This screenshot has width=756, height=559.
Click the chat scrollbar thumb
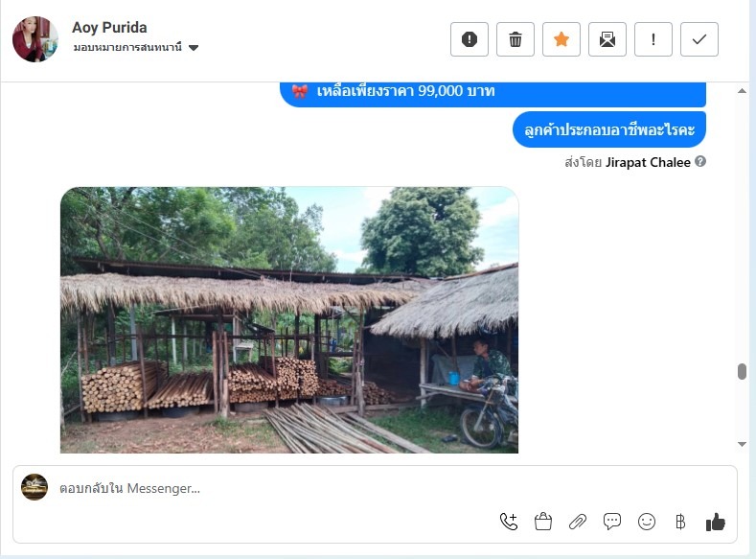pos(742,372)
